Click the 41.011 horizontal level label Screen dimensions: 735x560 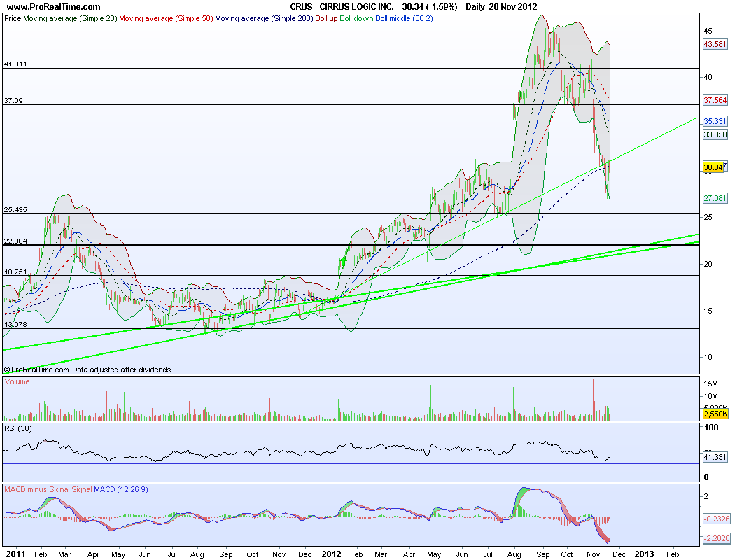15,64
